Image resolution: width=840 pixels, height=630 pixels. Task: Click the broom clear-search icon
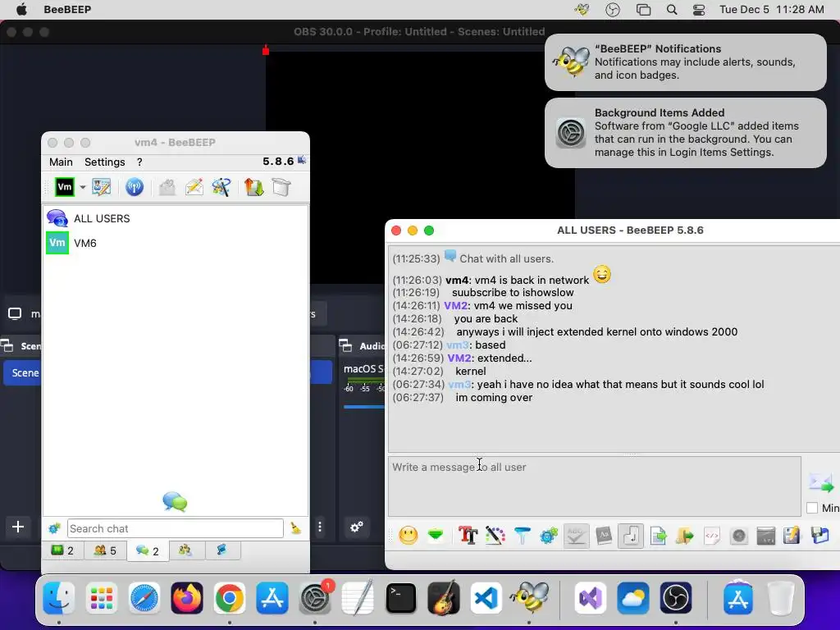[295, 528]
